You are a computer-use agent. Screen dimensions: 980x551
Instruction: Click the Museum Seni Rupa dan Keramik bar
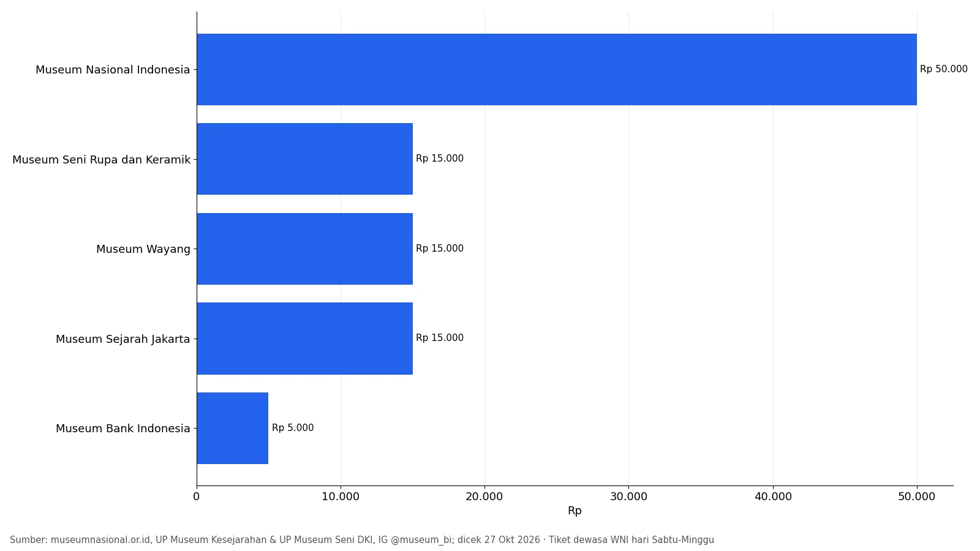pos(304,159)
